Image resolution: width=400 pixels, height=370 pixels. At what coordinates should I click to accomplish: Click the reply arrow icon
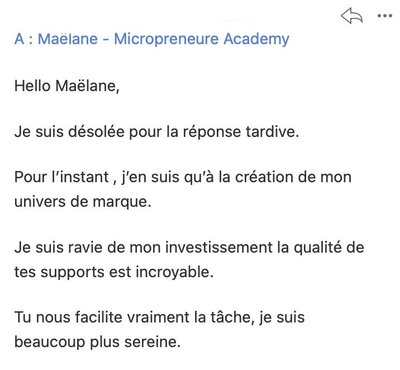(352, 16)
